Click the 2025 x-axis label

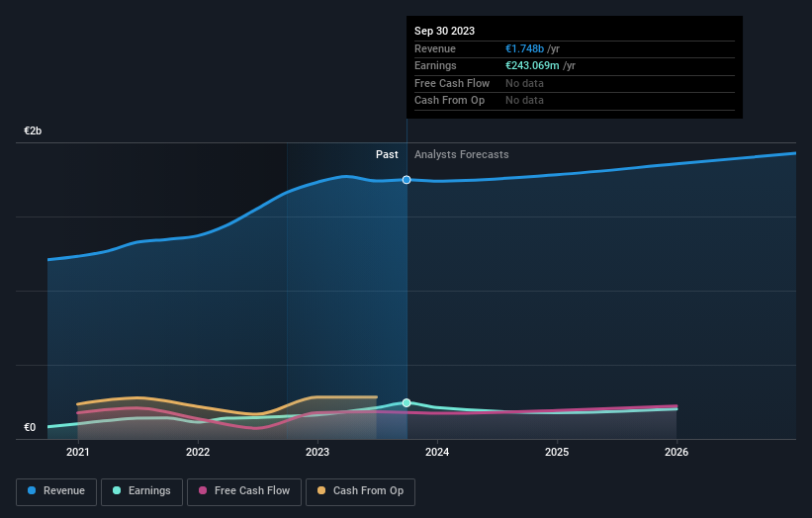coord(557,452)
